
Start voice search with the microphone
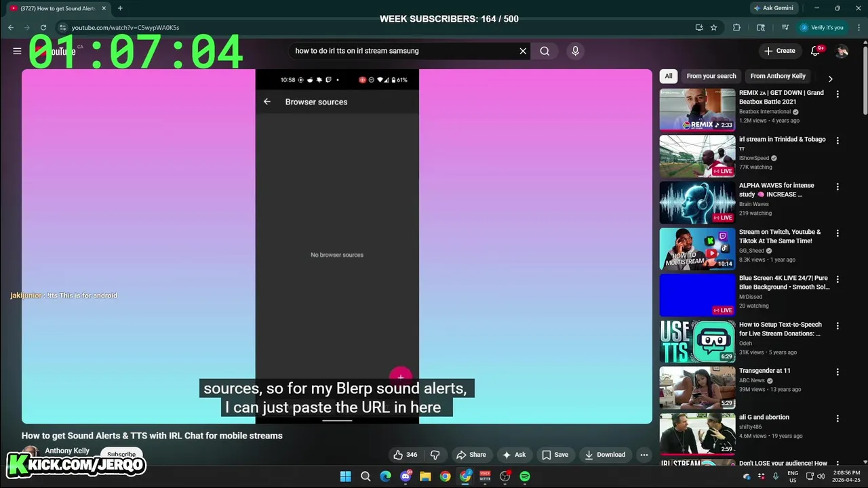coord(575,51)
